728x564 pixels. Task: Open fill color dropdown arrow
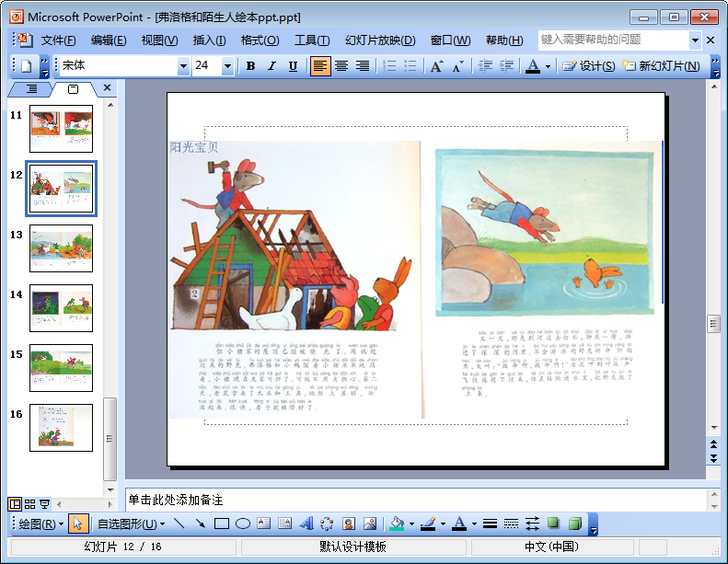411,524
